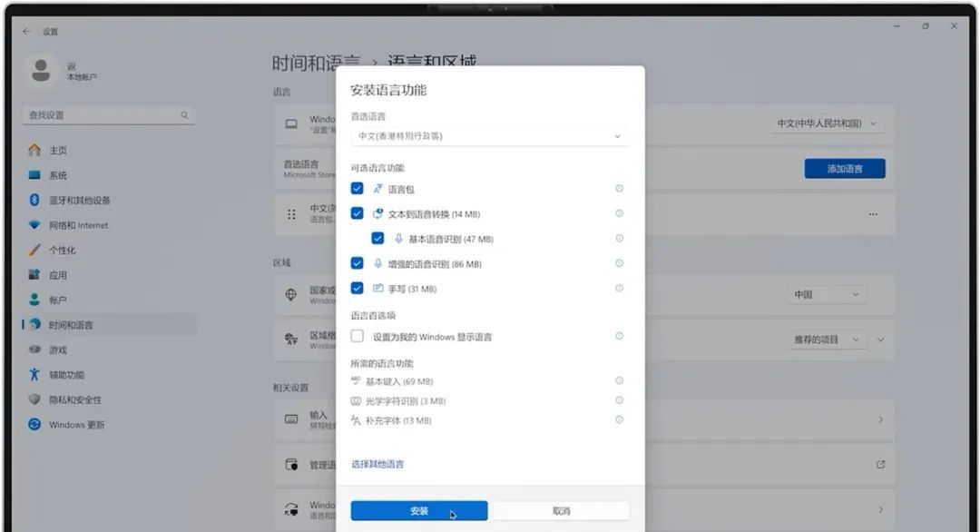The width and height of the screenshot is (980, 532).
Task: Click the shield icon in 管理 row
Action: pos(291,465)
